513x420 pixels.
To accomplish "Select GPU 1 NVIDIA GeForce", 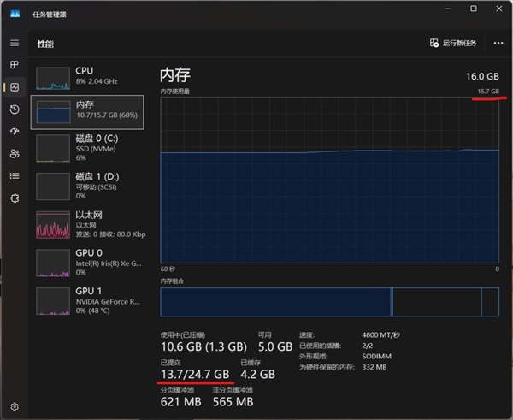I will (x=87, y=301).
